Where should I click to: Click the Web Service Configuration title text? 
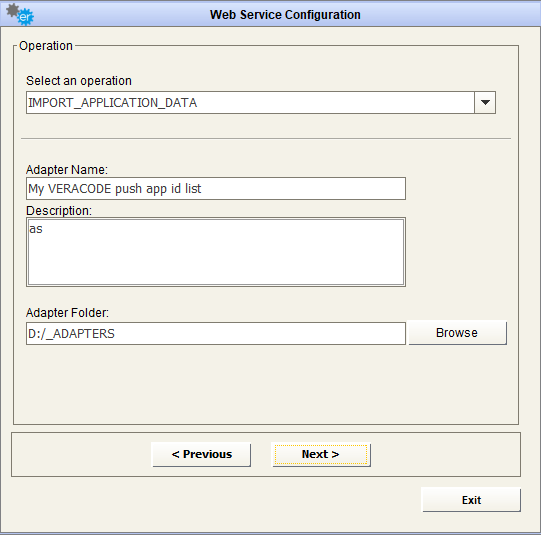285,15
